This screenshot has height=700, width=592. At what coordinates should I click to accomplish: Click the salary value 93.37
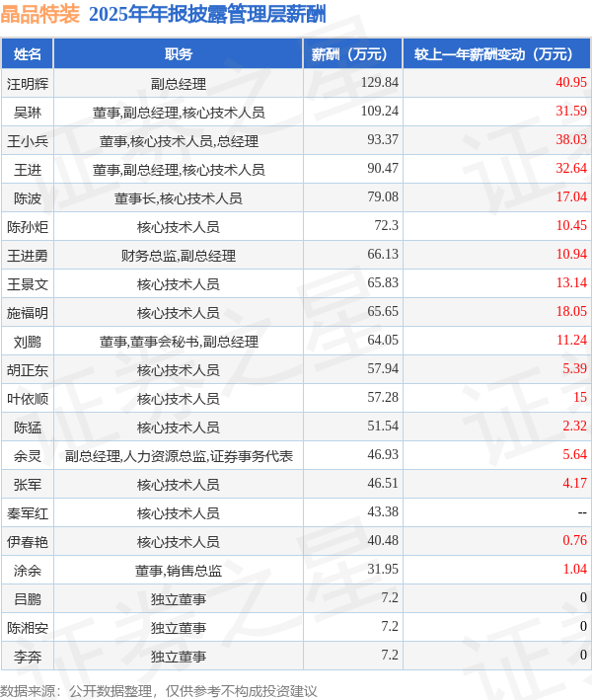(382, 139)
